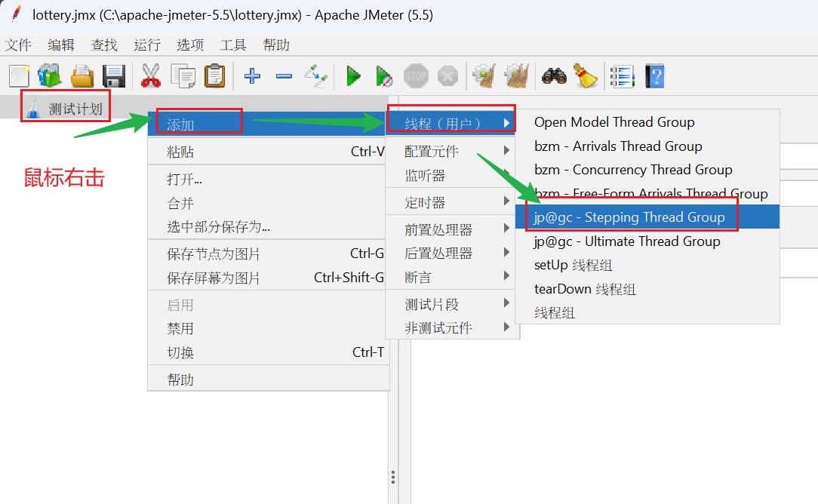Viewport: 818px width, 504px height.
Task: Expand the 监听器 submenu
Action: pos(451,175)
